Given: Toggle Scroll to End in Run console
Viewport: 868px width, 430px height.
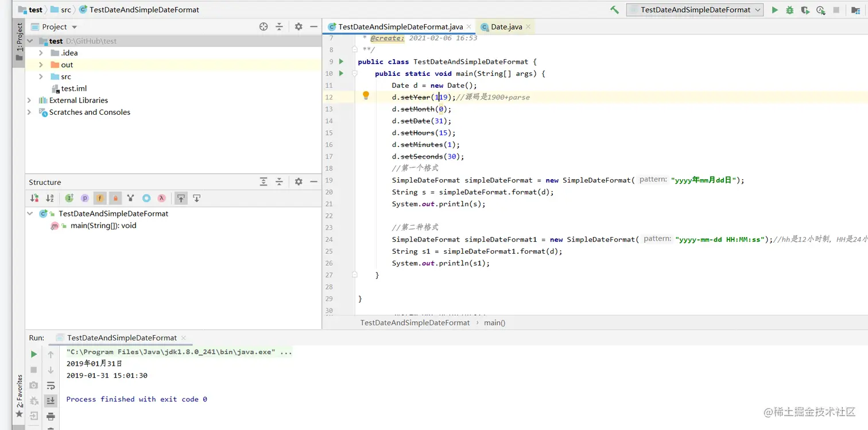Looking at the screenshot, I should (x=51, y=401).
